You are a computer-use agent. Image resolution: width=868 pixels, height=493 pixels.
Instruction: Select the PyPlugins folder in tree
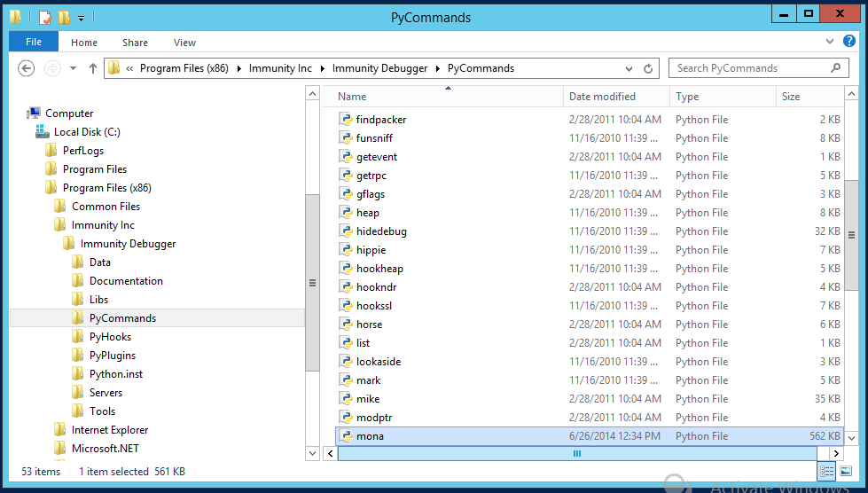pos(113,356)
